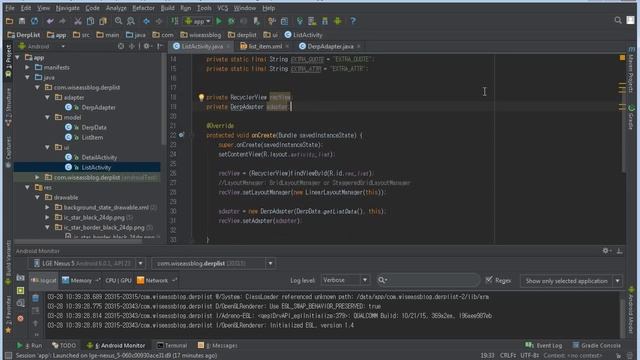Click the Redo toolbar icon
This screenshot has height=360, width=640.
pyautogui.click(x=62, y=21)
